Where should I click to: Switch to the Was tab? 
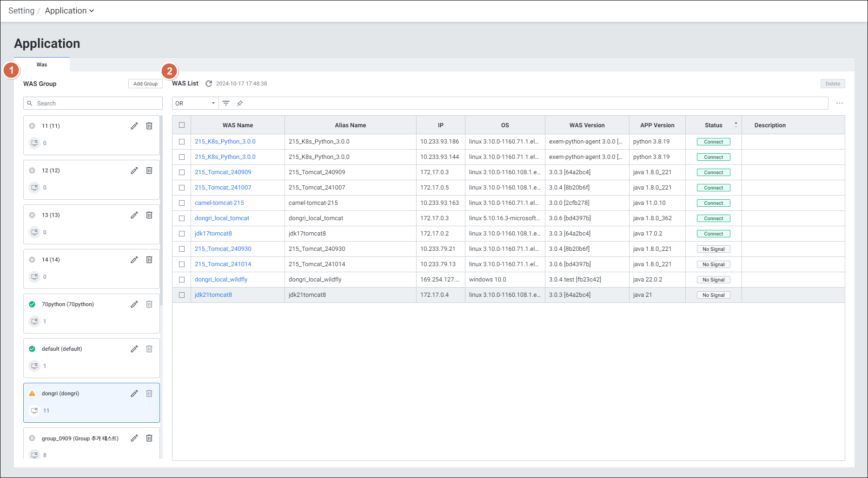(42, 65)
